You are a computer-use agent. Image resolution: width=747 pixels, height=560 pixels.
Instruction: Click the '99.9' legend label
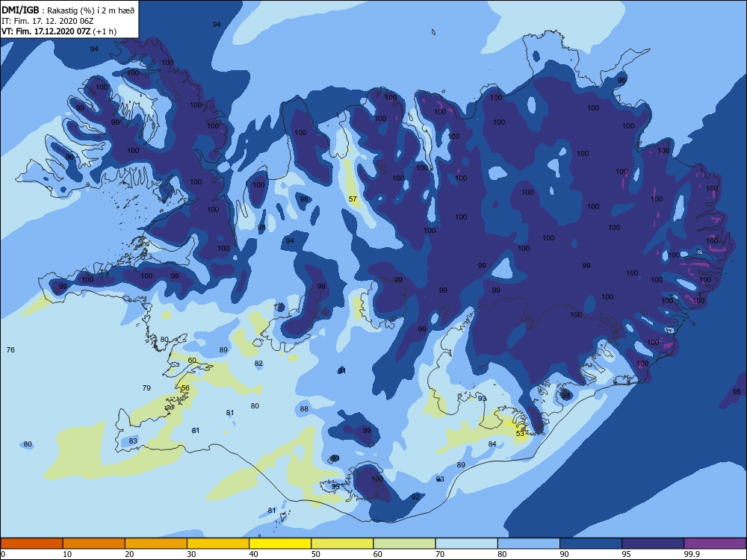pyautogui.click(x=691, y=554)
